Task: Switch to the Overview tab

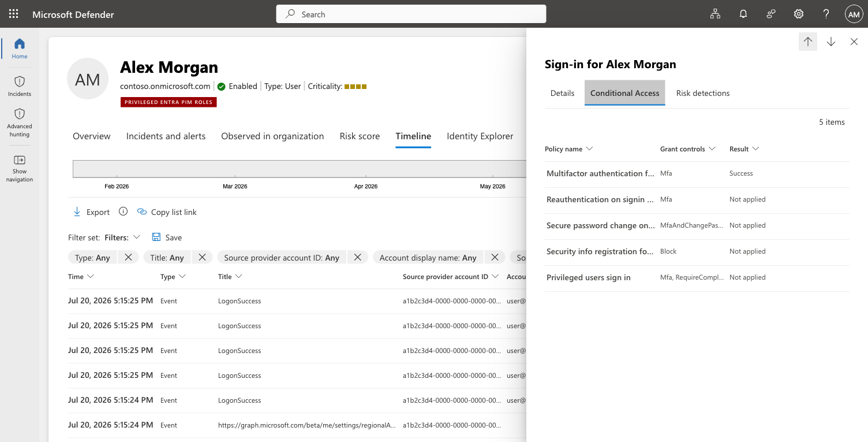Action: (92, 136)
